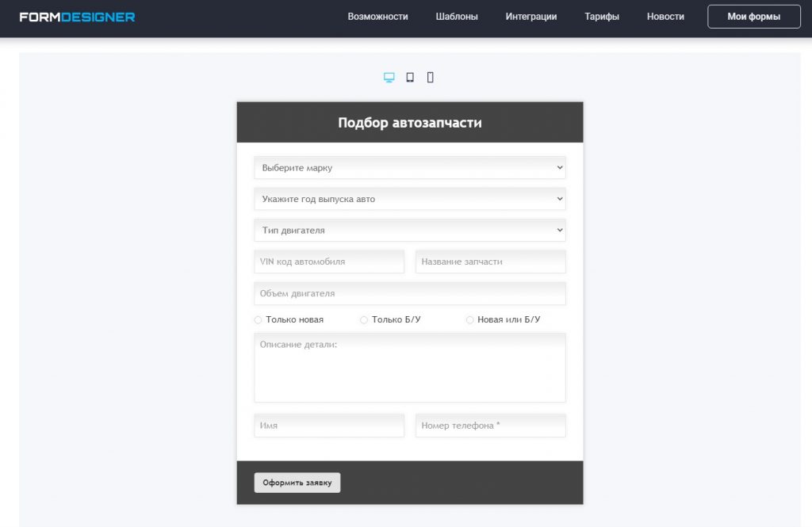Viewport: 812px width, 527px height.
Task: Select the "Только новая" radio button
Action: point(259,320)
